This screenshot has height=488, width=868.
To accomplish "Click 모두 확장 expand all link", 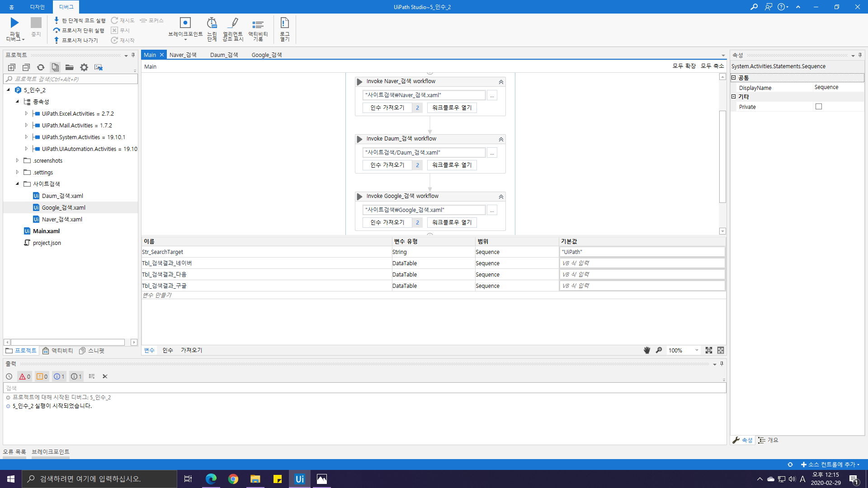I will pos(684,66).
